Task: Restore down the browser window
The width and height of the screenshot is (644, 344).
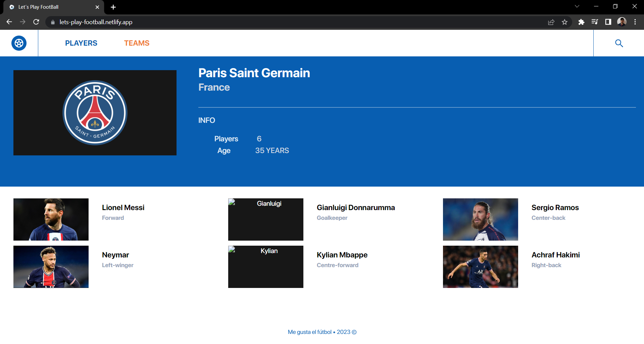Action: tap(615, 6)
